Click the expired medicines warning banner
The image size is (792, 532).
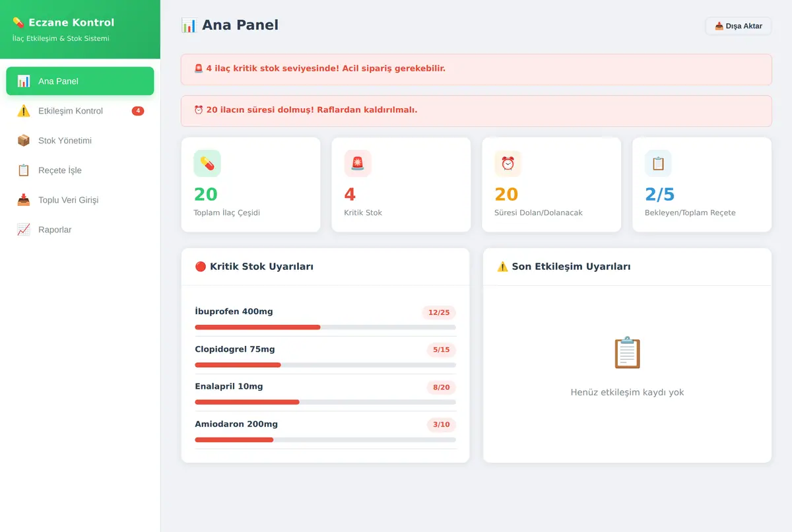coord(477,111)
